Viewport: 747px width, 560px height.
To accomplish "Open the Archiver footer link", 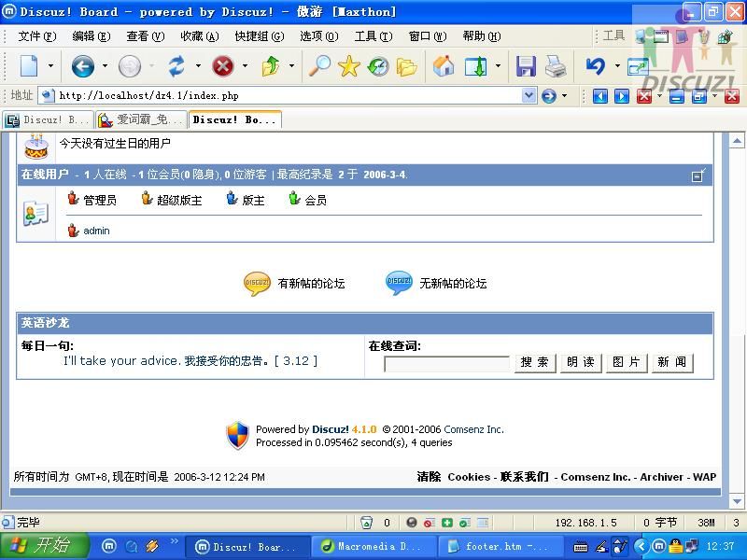I will pyautogui.click(x=661, y=477).
